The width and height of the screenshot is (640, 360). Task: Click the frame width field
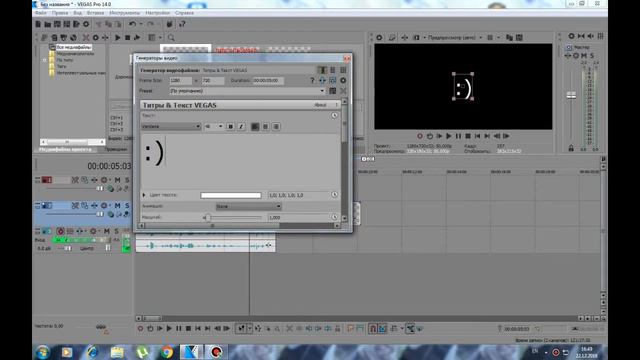[180, 80]
